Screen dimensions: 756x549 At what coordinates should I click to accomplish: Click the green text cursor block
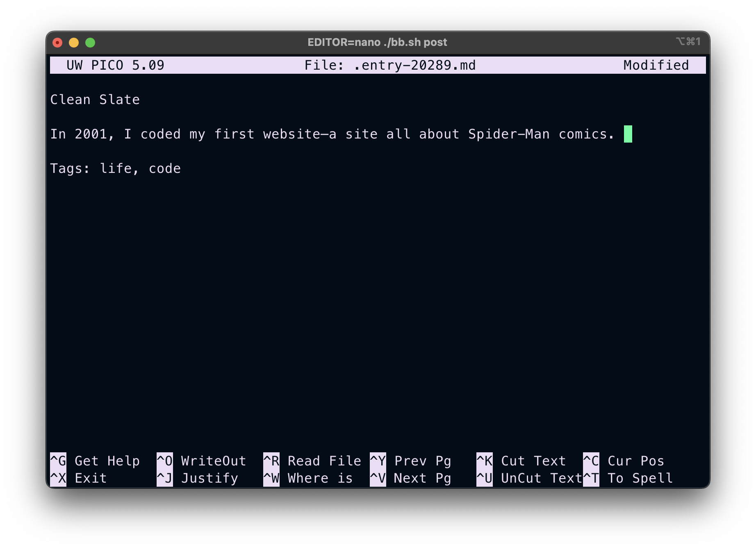628,134
